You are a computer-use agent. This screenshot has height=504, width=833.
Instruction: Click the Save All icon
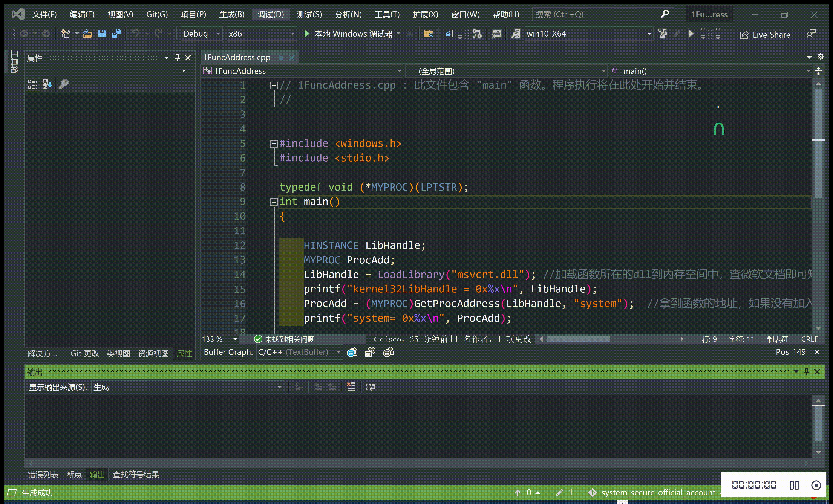point(116,34)
